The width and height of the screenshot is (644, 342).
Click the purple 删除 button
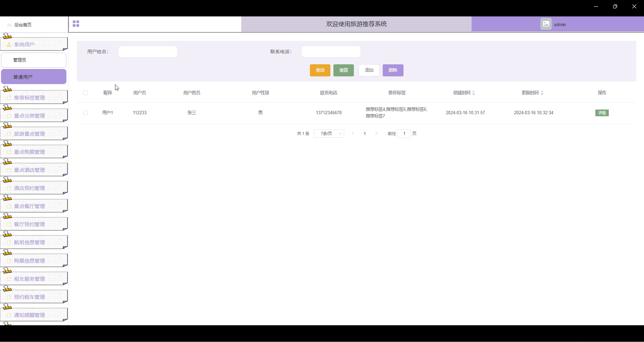pyautogui.click(x=393, y=70)
